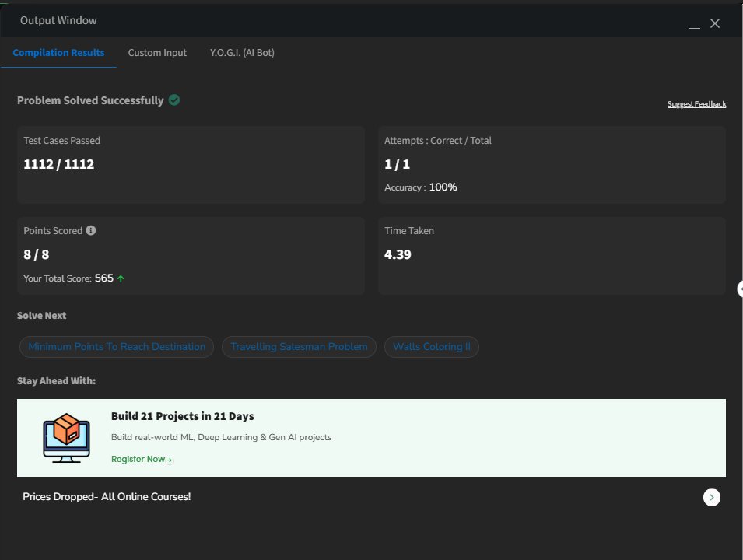This screenshot has width=743, height=560.
Task: Click the Time Taken 4.39 card
Action: coord(552,256)
